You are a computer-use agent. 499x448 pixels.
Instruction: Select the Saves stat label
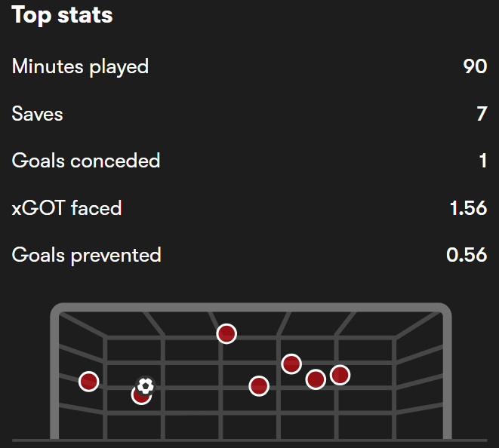coord(37,114)
